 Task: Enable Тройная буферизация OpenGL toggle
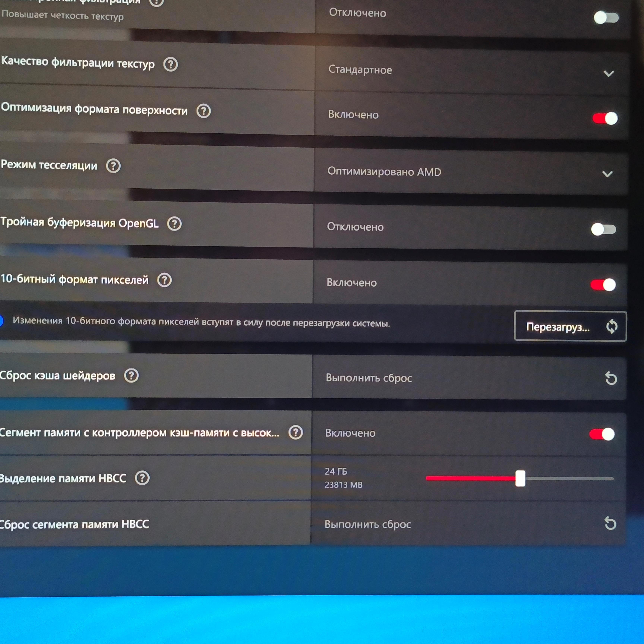point(603,229)
